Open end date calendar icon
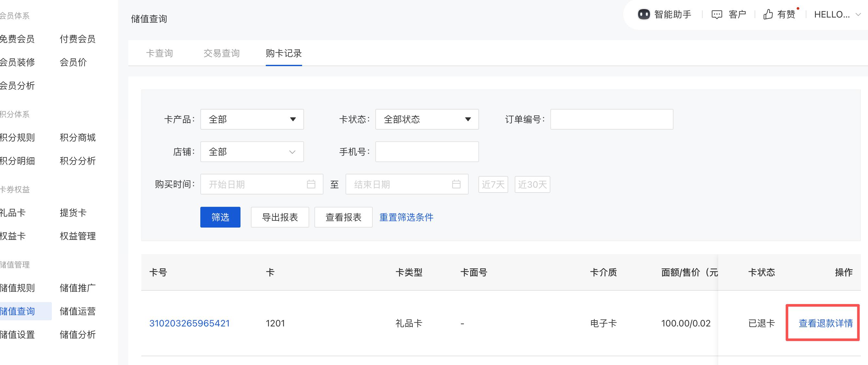This screenshot has width=868, height=365. [456, 184]
